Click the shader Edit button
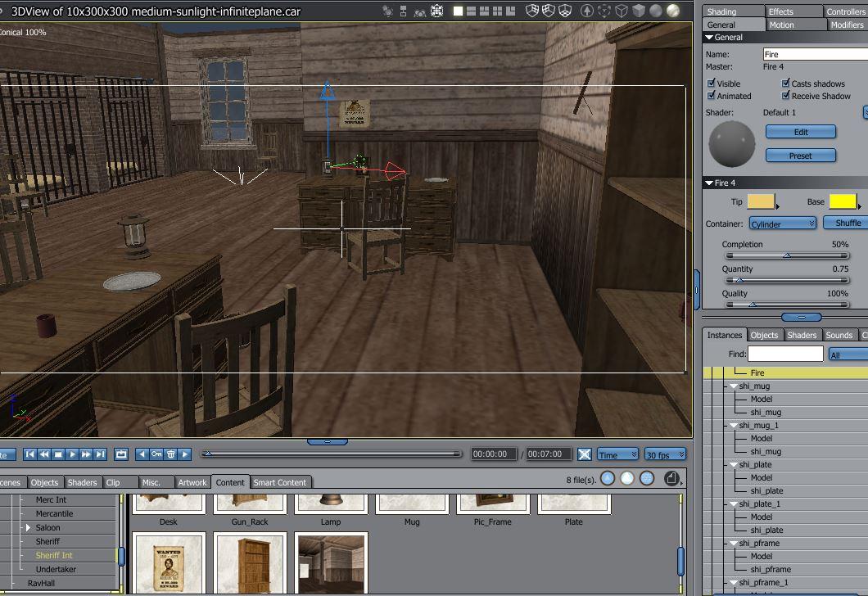This screenshot has width=868, height=596. (801, 132)
